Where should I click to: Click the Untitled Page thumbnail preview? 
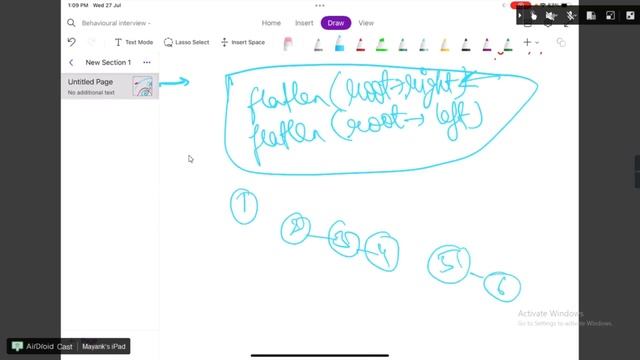(142, 86)
